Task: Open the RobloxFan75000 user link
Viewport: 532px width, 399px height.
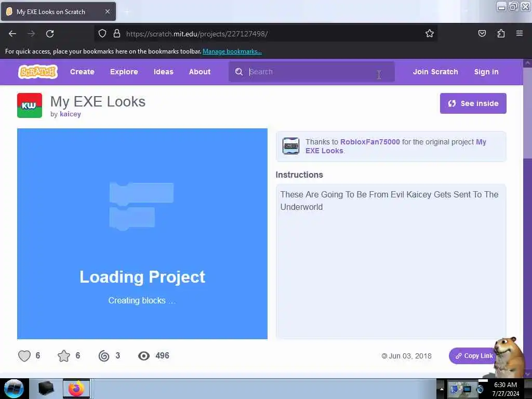Action: point(370,142)
